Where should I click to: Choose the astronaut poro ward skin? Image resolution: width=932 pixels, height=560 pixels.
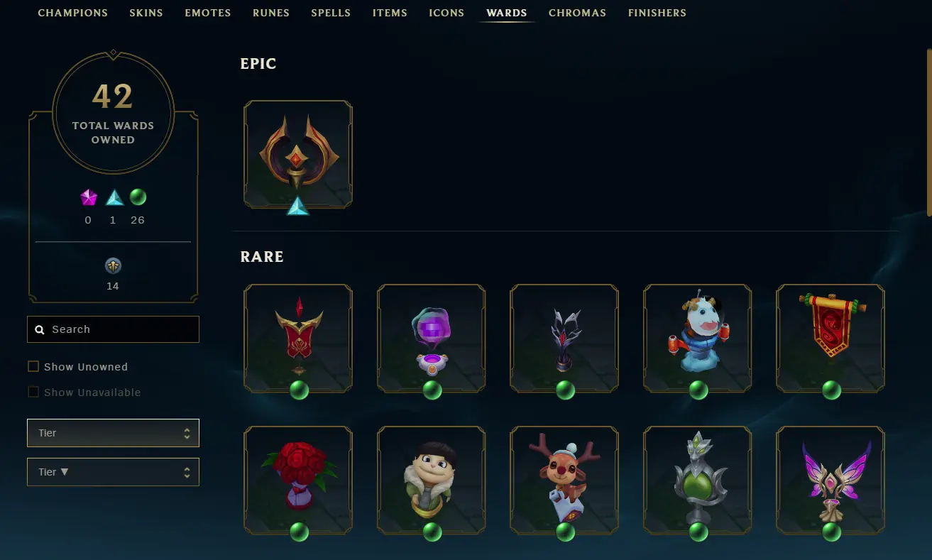pyautogui.click(x=698, y=339)
